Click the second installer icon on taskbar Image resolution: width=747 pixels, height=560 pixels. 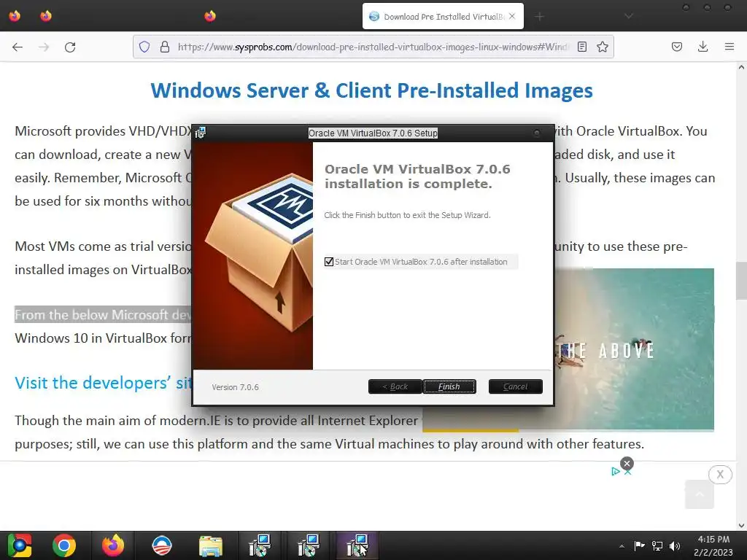pos(309,545)
